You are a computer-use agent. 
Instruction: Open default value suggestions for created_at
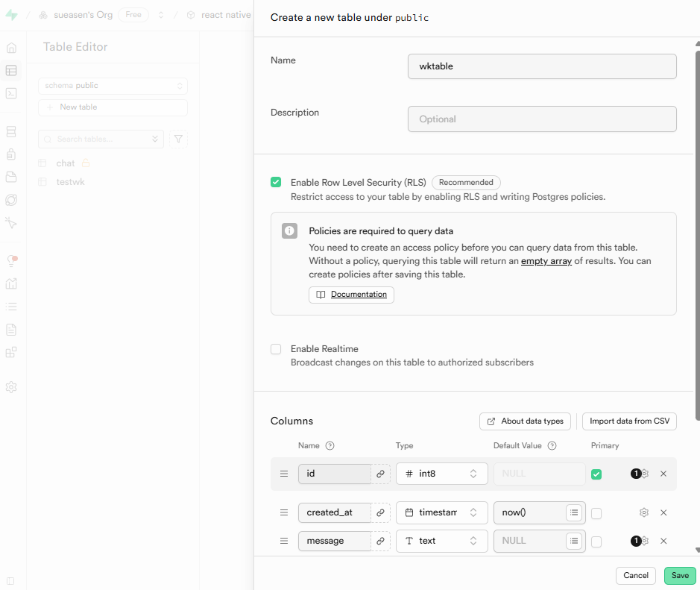click(x=574, y=512)
